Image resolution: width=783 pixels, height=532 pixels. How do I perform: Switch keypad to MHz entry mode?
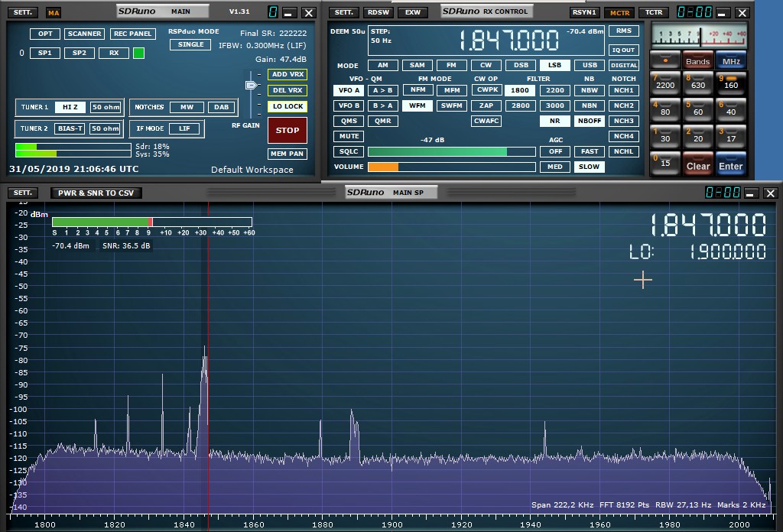730,60
